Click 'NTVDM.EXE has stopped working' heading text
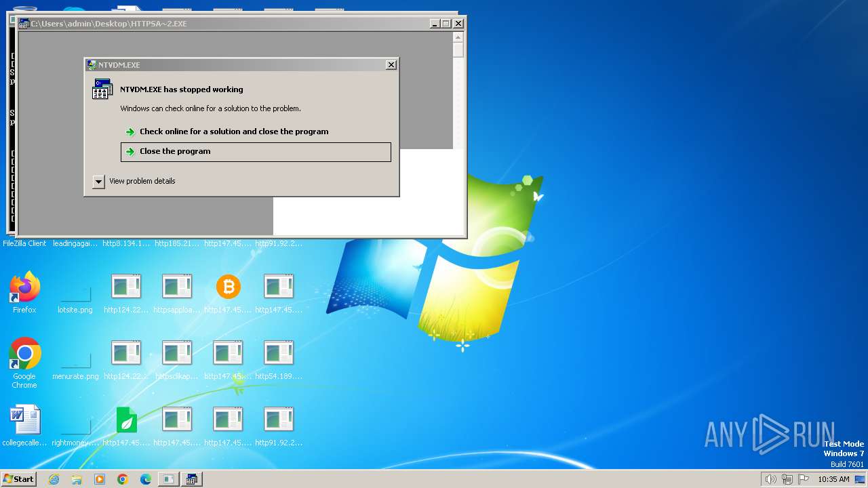 (x=182, y=89)
